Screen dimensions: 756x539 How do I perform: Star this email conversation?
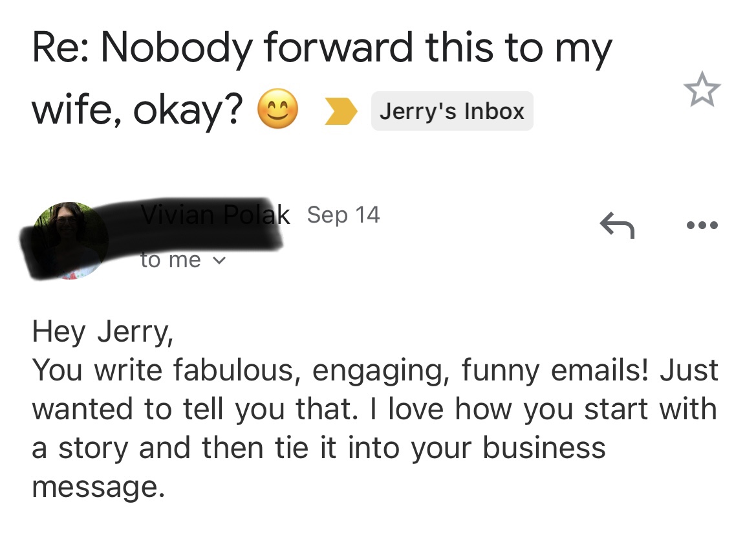pyautogui.click(x=702, y=89)
